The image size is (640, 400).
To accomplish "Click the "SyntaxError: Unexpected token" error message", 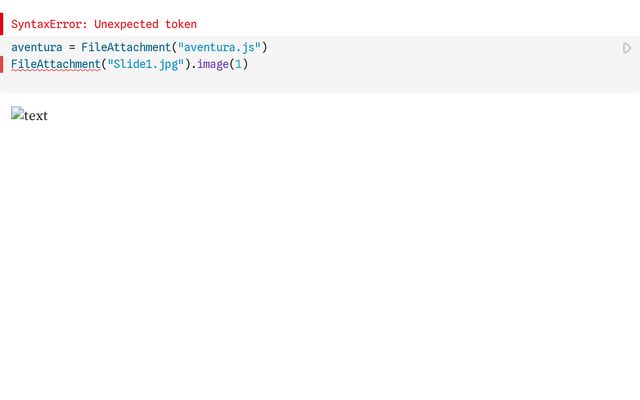I will coord(104,24).
